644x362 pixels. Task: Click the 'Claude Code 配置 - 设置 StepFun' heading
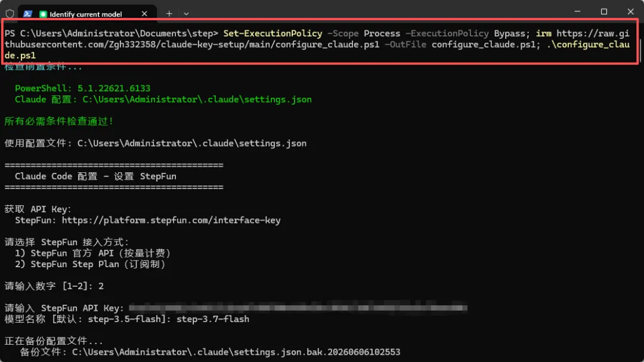coord(95,177)
